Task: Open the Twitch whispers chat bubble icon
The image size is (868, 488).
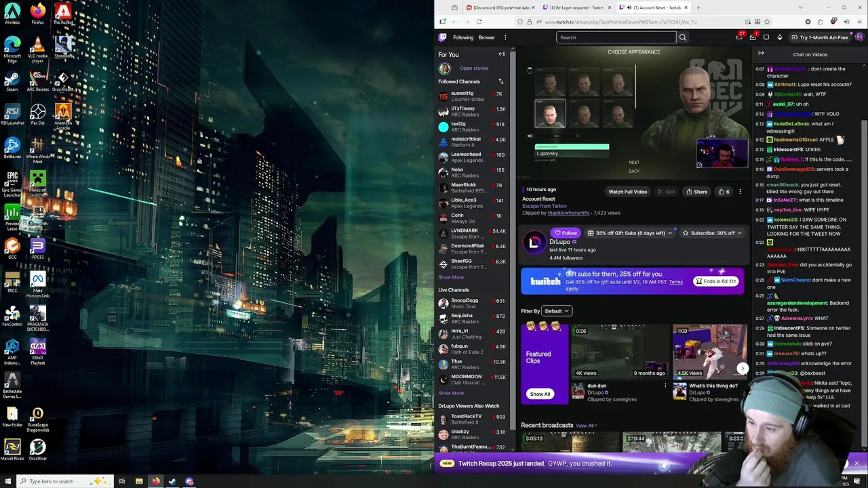Action: (x=766, y=37)
